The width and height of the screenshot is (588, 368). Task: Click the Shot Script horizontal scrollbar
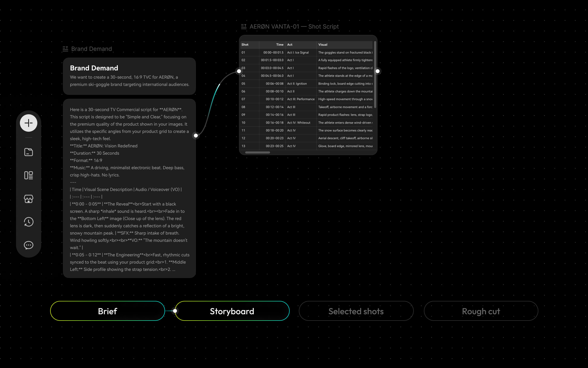point(257,152)
